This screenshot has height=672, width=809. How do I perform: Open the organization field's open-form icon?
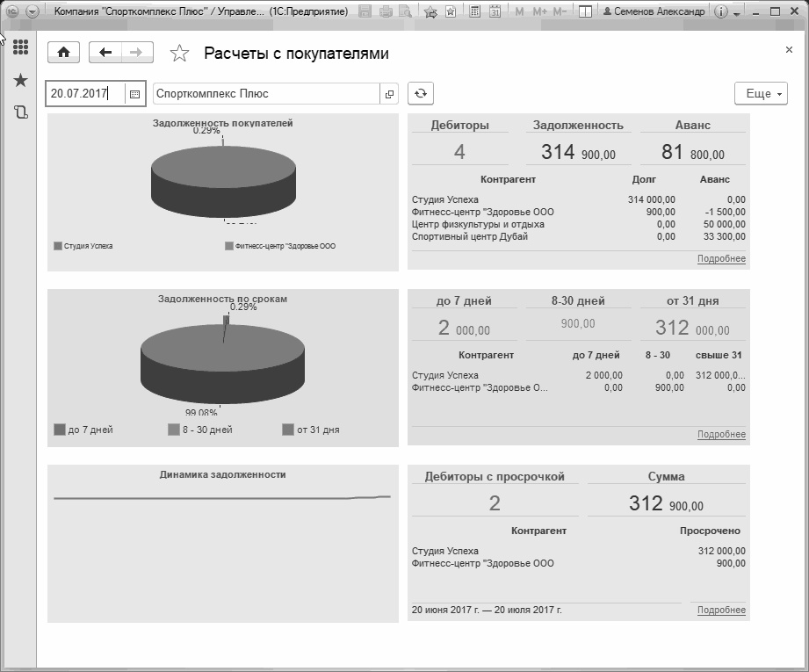point(389,94)
